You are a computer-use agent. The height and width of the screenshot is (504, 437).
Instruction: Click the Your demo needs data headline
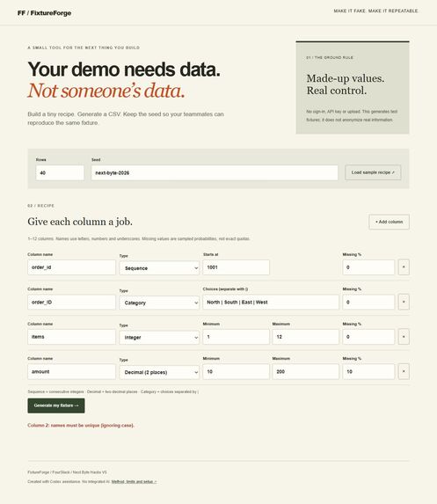tap(124, 69)
